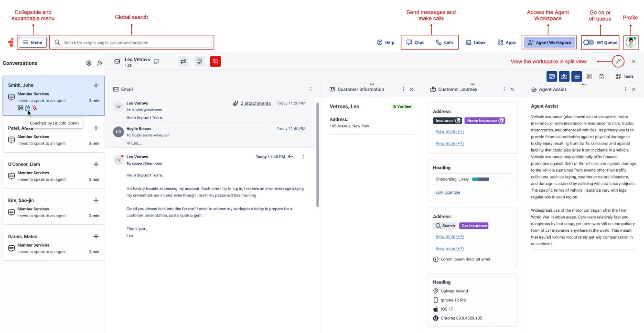This screenshot has width=644, height=333.
Task: Expand the Menu hamburger button
Action: (32, 42)
